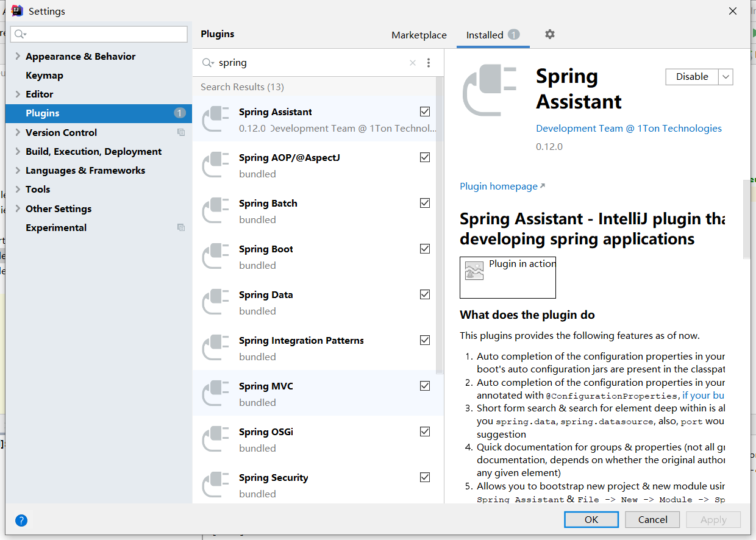Screen dimensions: 756x540
Task: Uncheck the Spring OSGi checkbox
Action: click(425, 432)
